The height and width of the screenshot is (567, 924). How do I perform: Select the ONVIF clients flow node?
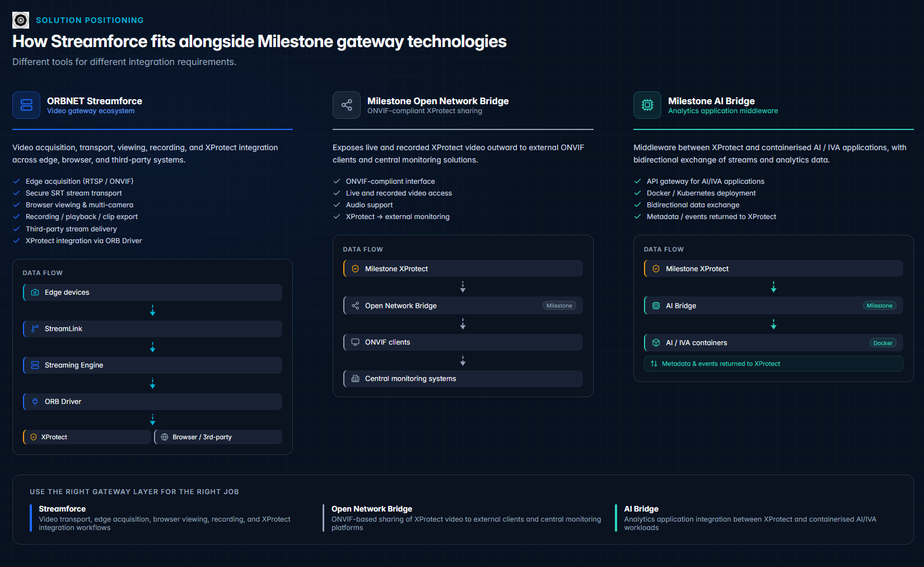click(463, 342)
